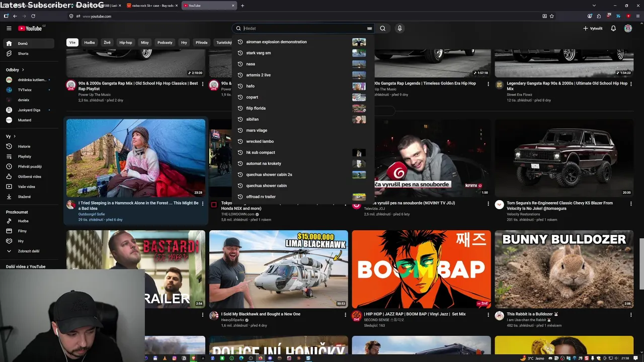
Task: Open options for the snoubord JOJ video
Action: point(488,204)
